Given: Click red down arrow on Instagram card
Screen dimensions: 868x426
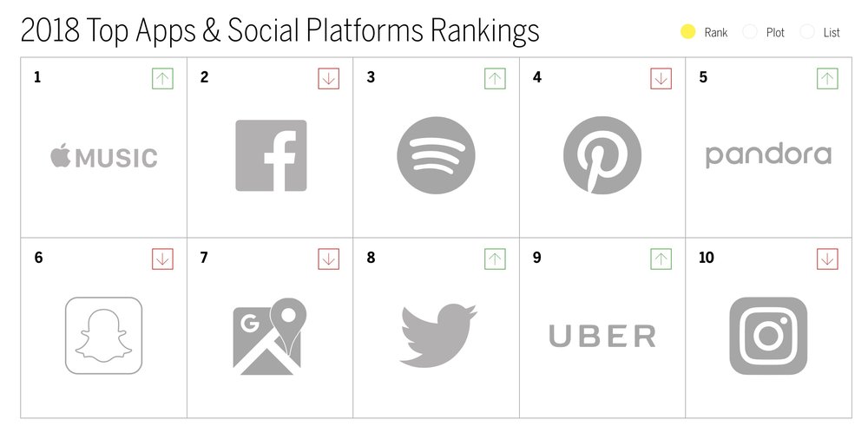Looking at the screenshot, I should click(827, 259).
